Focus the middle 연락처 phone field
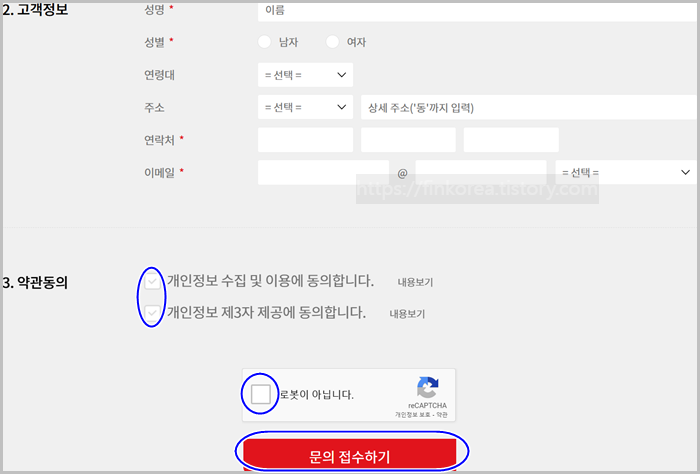 [408, 140]
